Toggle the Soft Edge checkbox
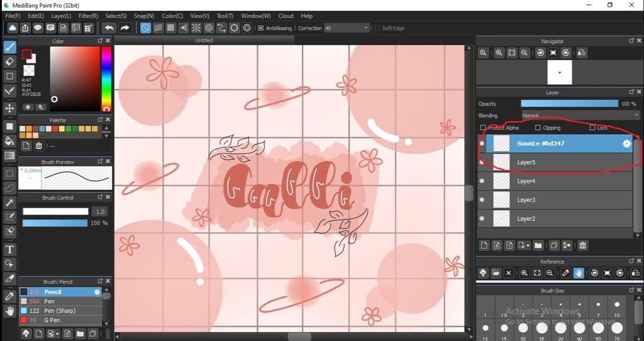The width and height of the screenshot is (644, 341). point(377,28)
